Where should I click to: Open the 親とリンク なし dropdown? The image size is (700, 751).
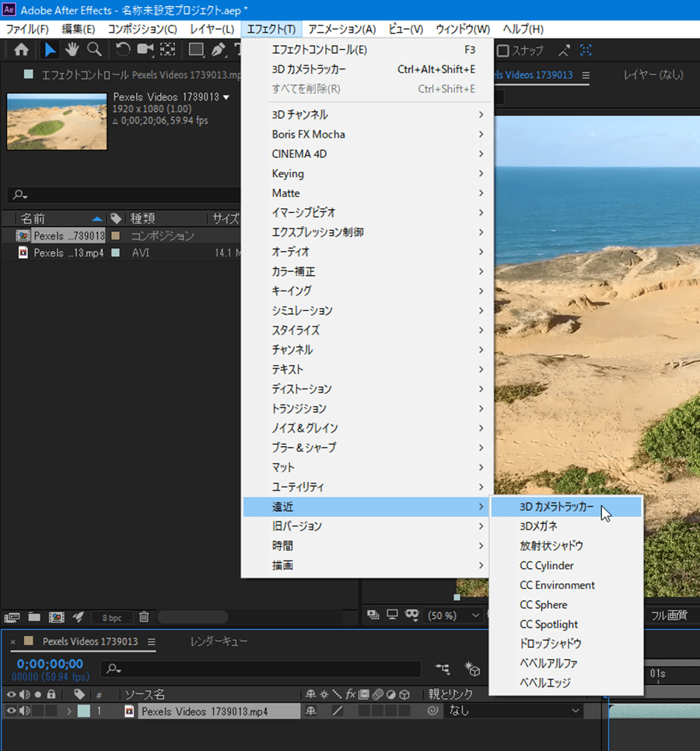click(514, 711)
